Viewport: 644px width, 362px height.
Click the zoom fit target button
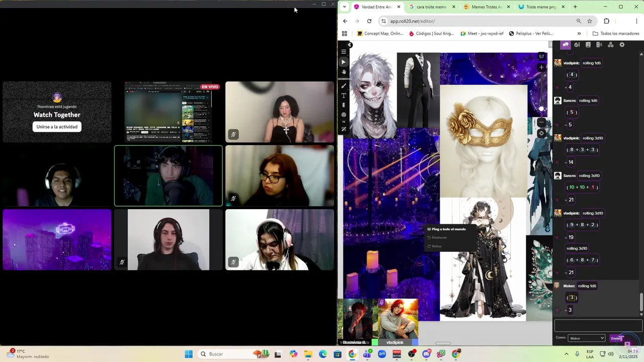(541, 133)
